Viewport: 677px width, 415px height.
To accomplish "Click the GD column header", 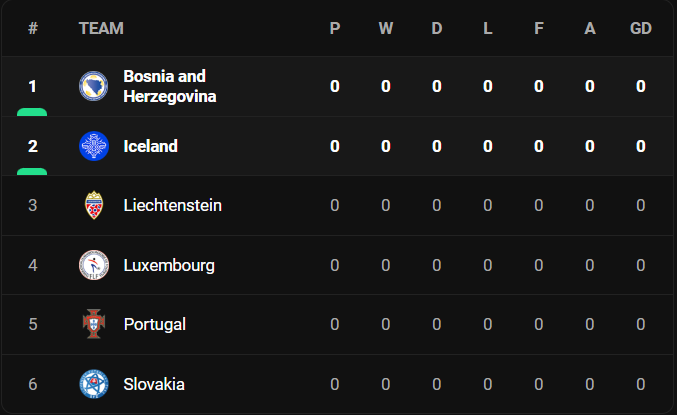I will click(x=641, y=28).
